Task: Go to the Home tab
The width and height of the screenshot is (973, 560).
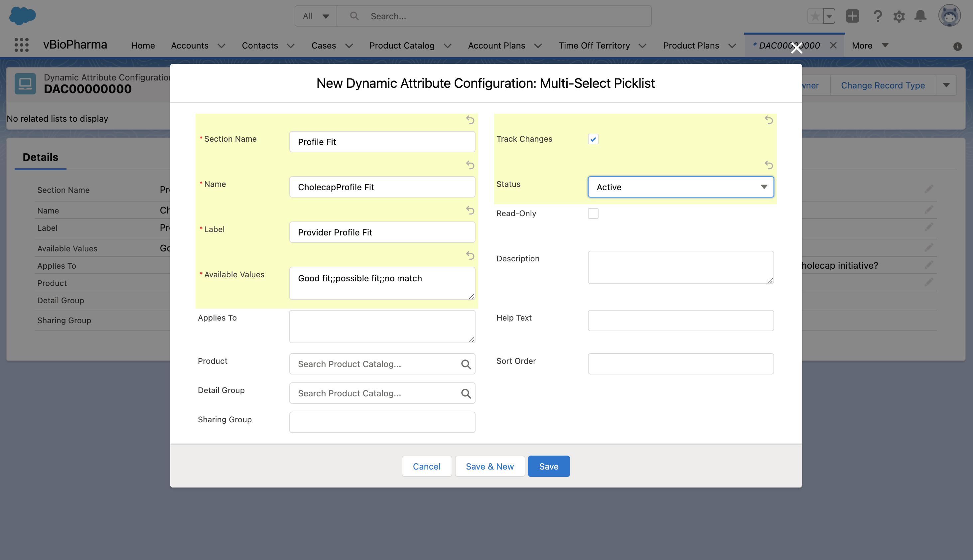Action: pyautogui.click(x=143, y=45)
